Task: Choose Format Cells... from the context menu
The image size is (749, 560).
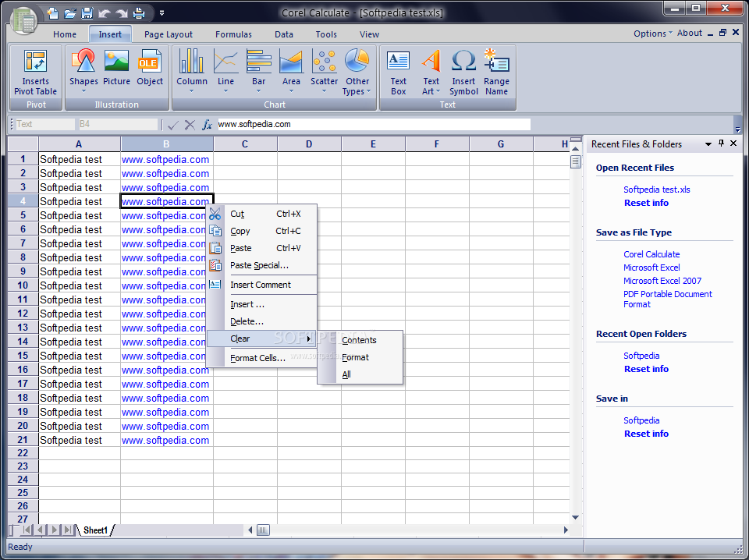Action: 262,358
